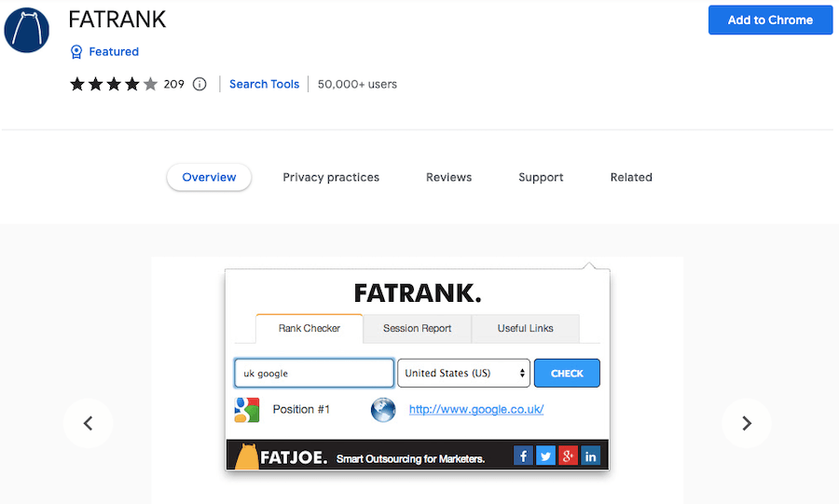
Task: Switch to Privacy practices tab
Action: click(331, 177)
